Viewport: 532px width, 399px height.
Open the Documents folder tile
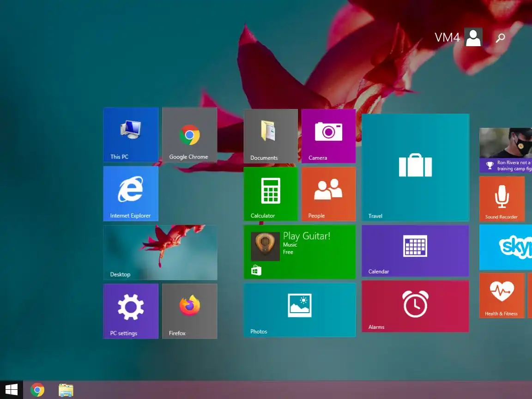(x=271, y=136)
